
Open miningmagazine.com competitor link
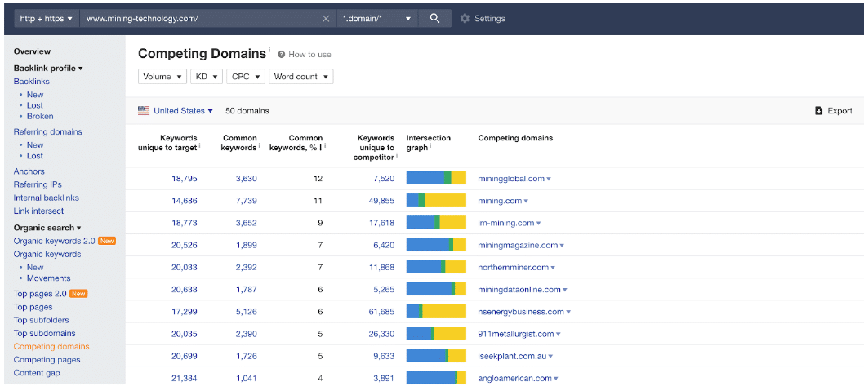pyautogui.click(x=519, y=245)
